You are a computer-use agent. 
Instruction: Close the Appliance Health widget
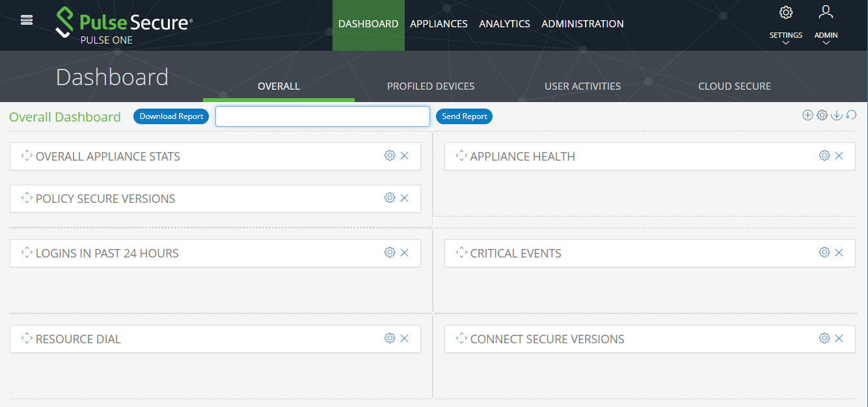[839, 155]
